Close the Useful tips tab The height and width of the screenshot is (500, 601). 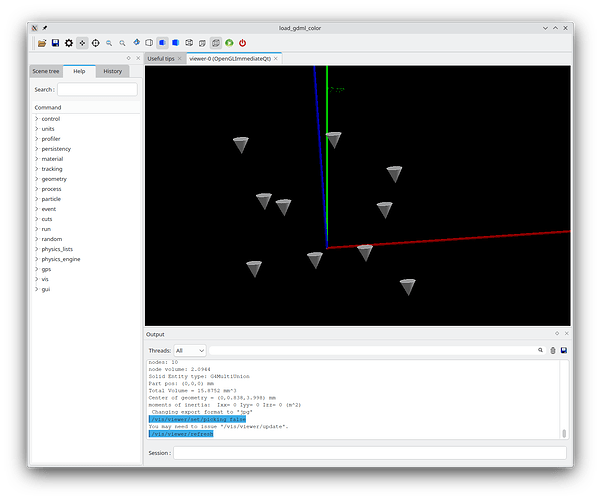[179, 58]
